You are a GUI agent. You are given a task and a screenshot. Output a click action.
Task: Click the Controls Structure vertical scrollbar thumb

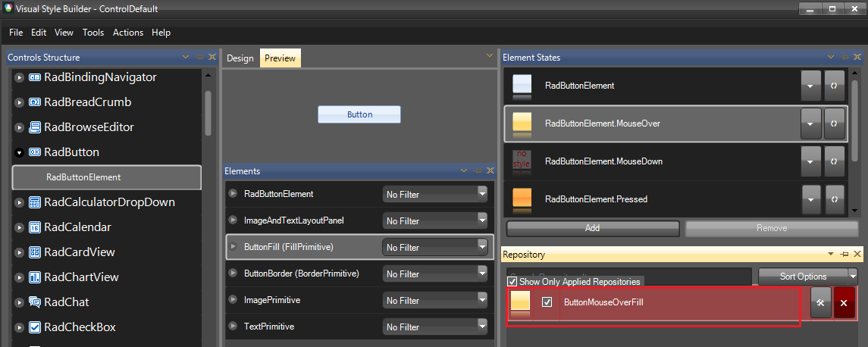[x=208, y=114]
